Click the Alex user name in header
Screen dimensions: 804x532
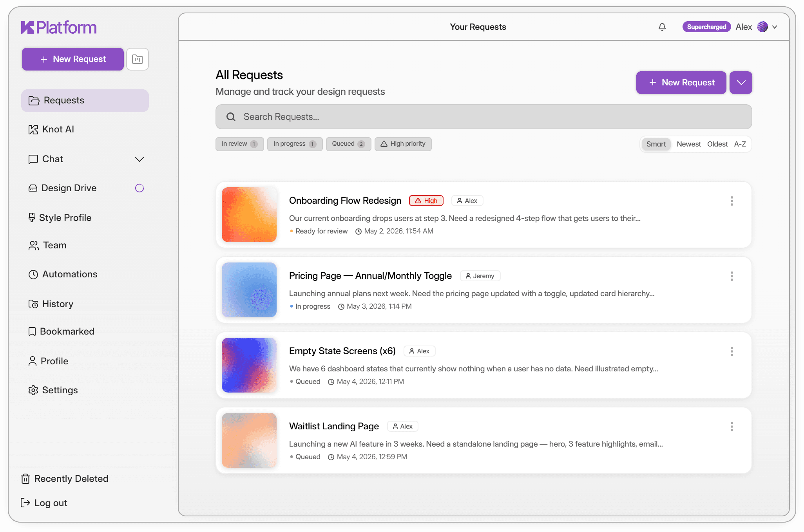click(744, 27)
